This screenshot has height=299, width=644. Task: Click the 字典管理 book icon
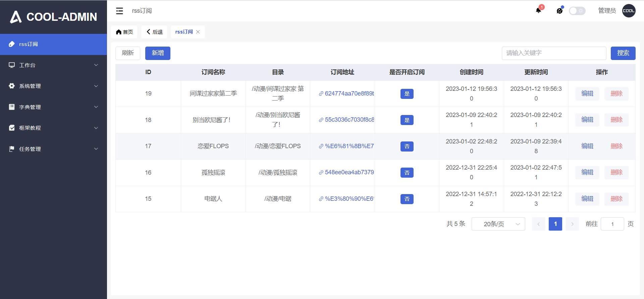(12, 107)
